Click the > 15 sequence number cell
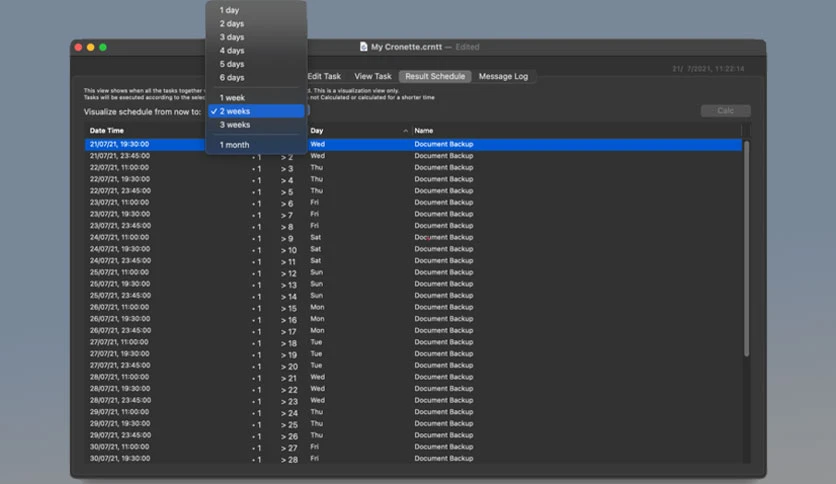The image size is (836, 484). pos(289,309)
